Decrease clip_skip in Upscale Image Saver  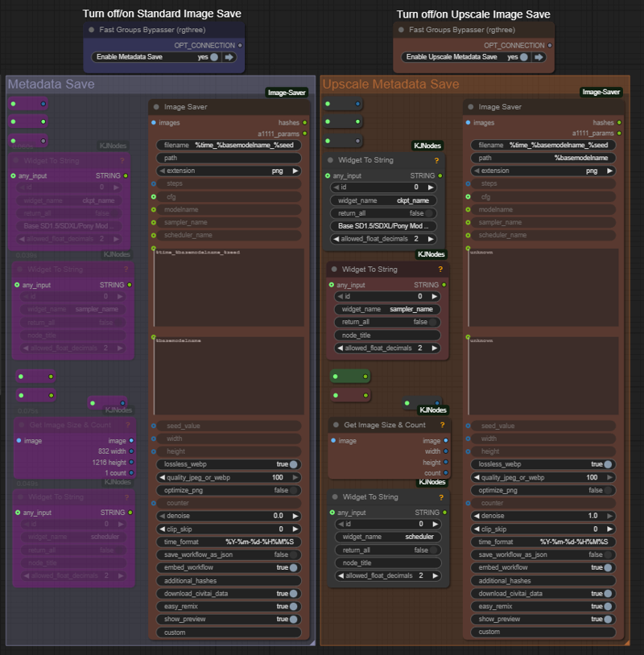[x=477, y=529]
